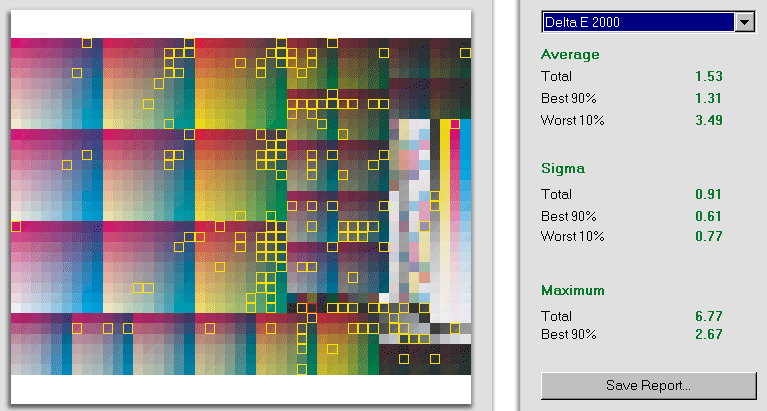767x411 pixels.
Task: Select the white-outlined patch in the chart's top row
Action: (87, 43)
